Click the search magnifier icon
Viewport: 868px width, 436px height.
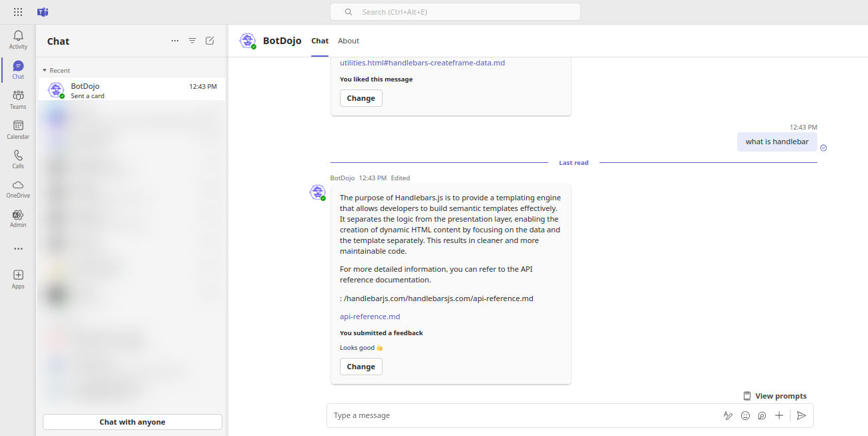349,12
